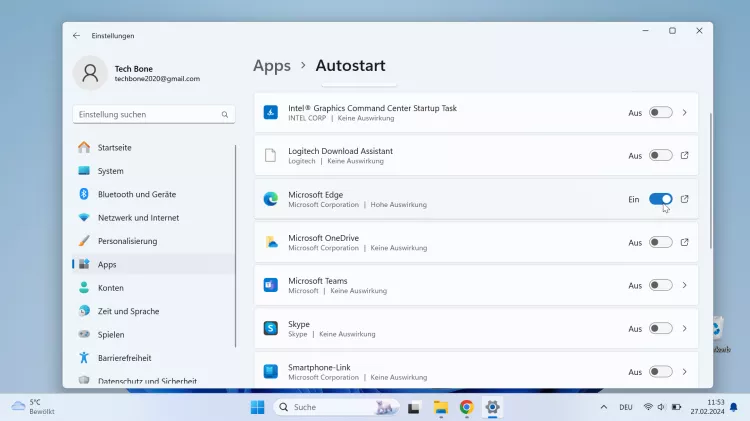
Task: Click the Microsoft OneDrive app icon
Action: [x=271, y=242]
